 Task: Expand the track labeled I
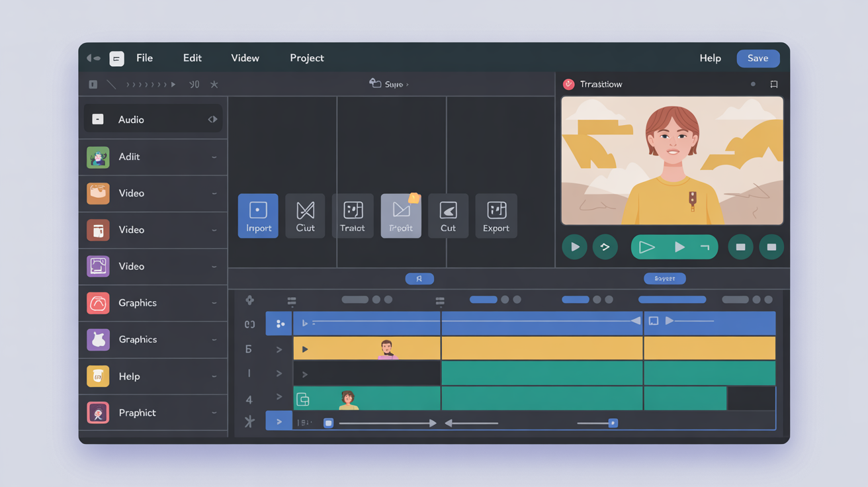coord(279,374)
